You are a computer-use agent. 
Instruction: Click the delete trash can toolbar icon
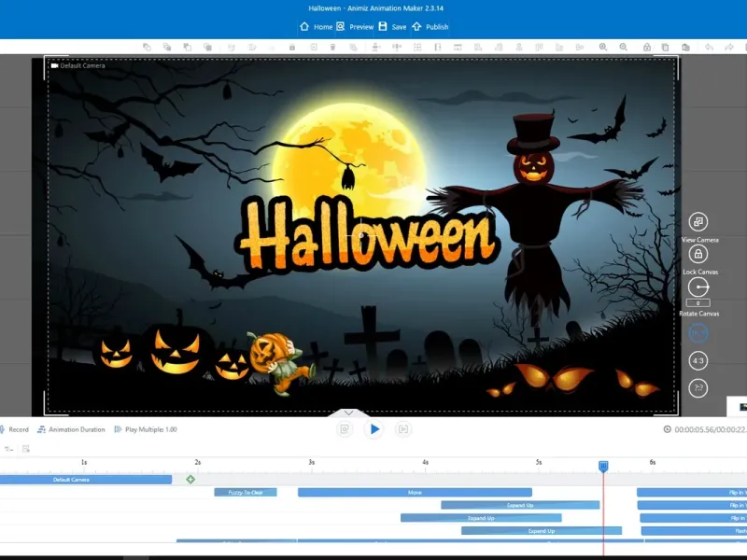click(332, 47)
